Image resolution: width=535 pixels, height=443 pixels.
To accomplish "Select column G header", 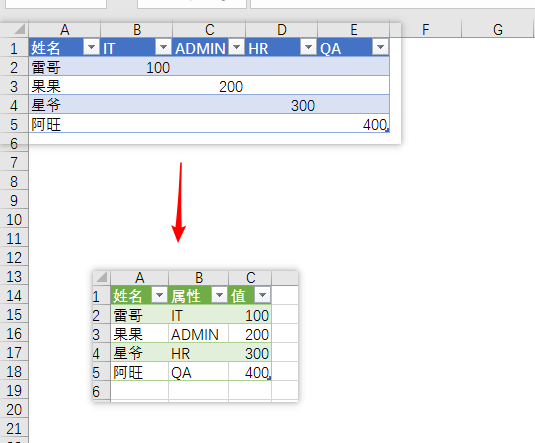I will 497,29.
